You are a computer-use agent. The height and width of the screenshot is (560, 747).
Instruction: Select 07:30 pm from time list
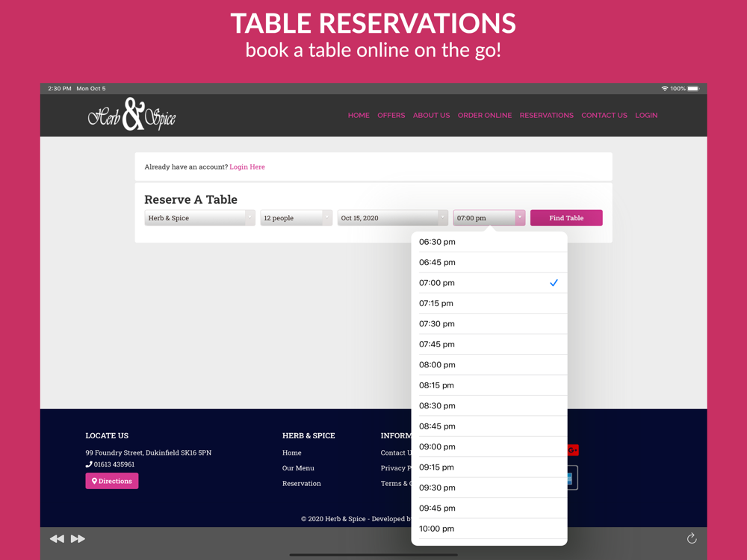489,324
